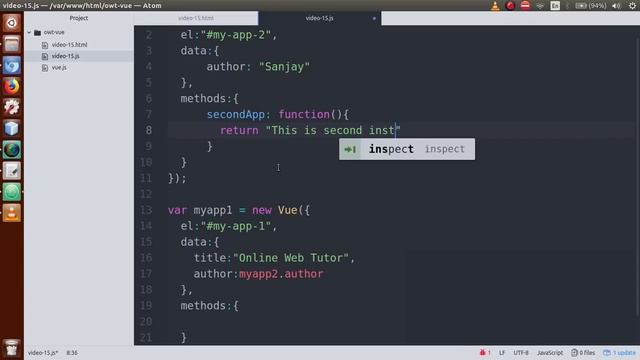Click on methods:{ in line 19
The width and height of the screenshot is (640, 360).
click(x=209, y=306)
